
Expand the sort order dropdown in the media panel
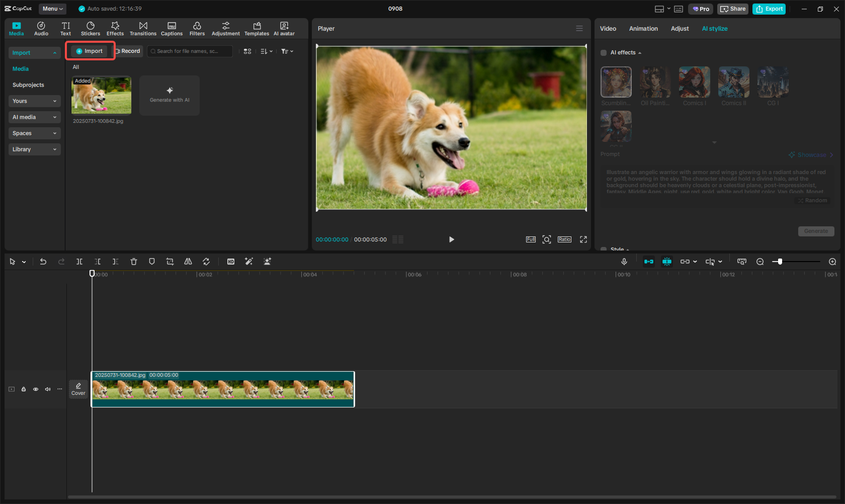point(267,51)
